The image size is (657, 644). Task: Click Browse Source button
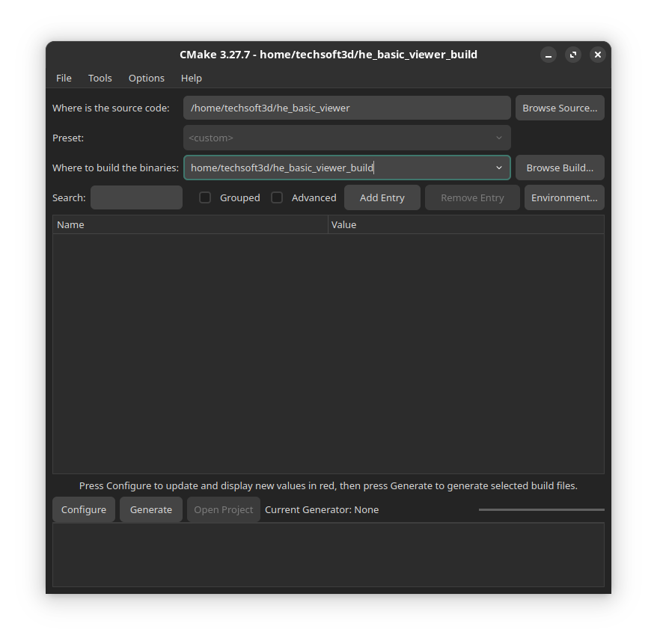[x=560, y=108]
